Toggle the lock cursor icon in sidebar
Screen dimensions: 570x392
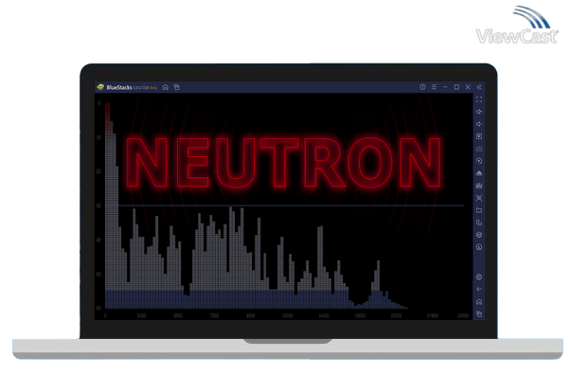point(479,136)
